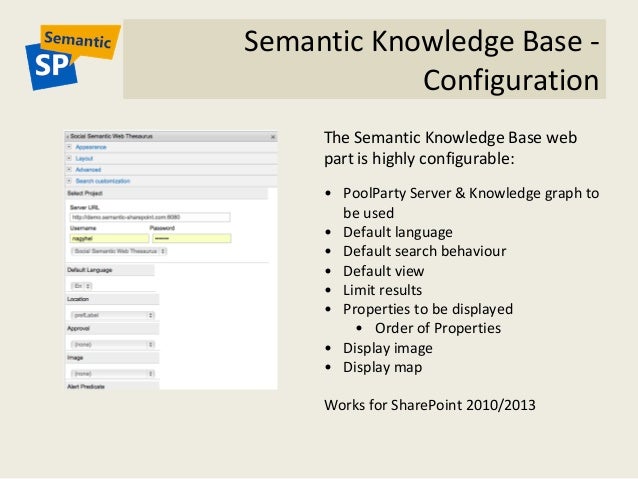This screenshot has width=638, height=479.
Task: Click the Server URL input field
Action: [x=150, y=217]
